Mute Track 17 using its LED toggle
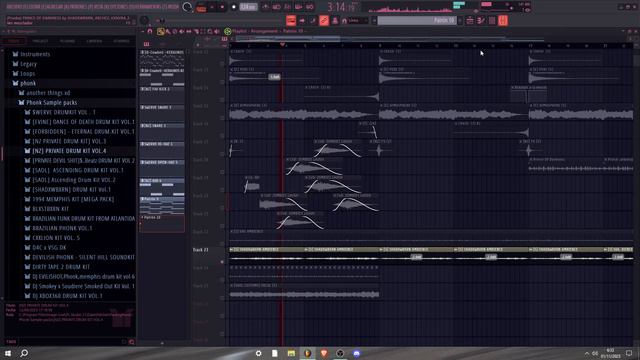The width and height of the screenshot is (640, 360). (222, 154)
